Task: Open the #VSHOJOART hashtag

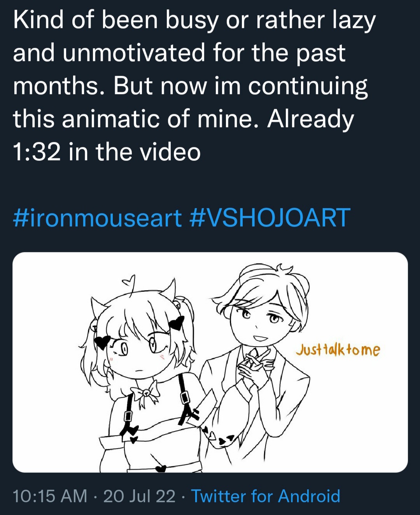Action: [x=269, y=217]
